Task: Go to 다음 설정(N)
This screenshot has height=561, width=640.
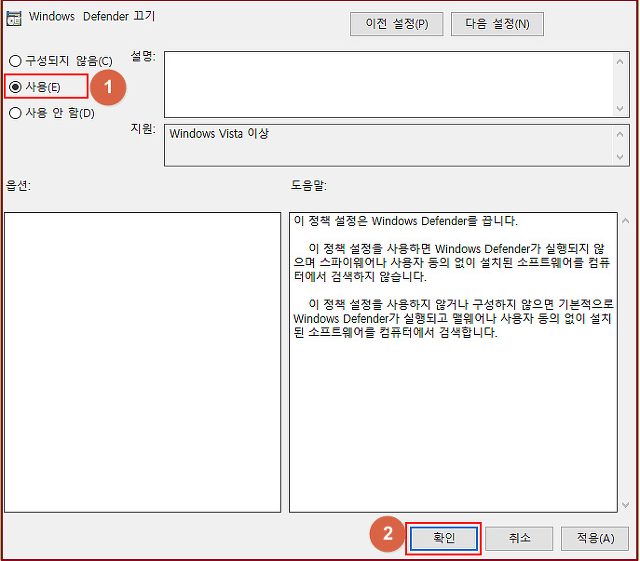Action: [x=497, y=24]
